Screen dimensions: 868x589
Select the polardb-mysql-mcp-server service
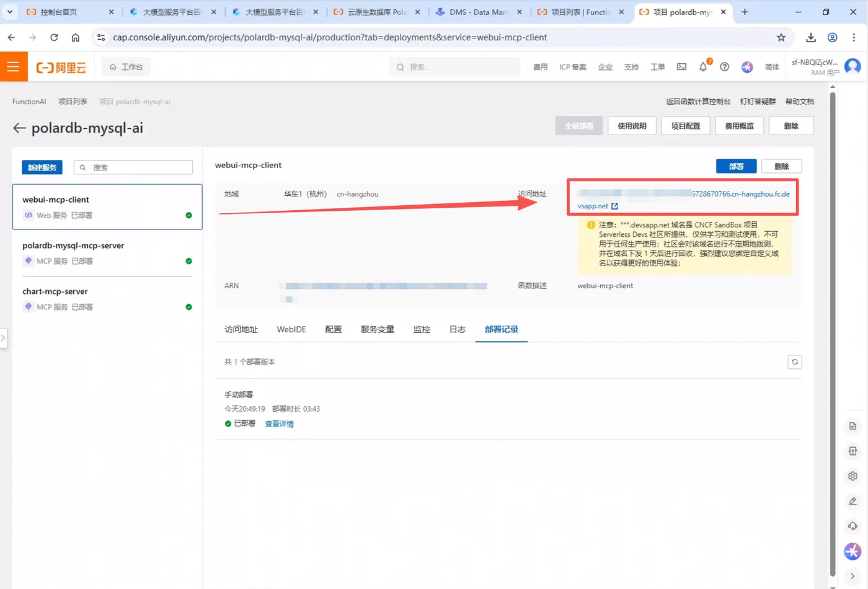point(107,253)
